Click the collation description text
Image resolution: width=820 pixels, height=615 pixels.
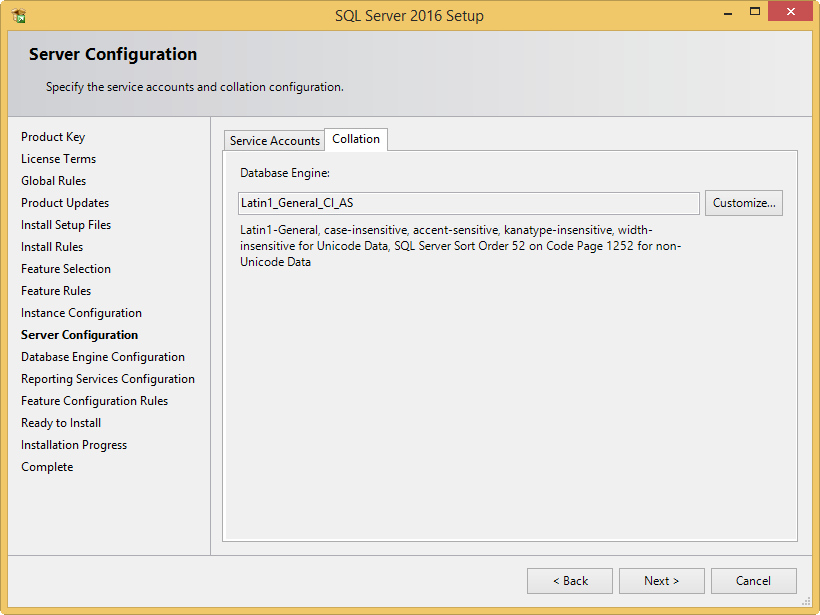tap(460, 246)
